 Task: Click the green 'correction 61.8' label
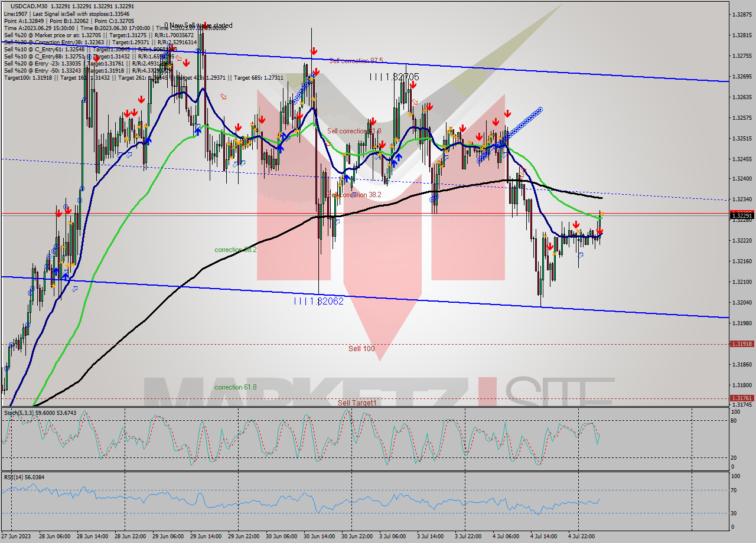(x=236, y=387)
